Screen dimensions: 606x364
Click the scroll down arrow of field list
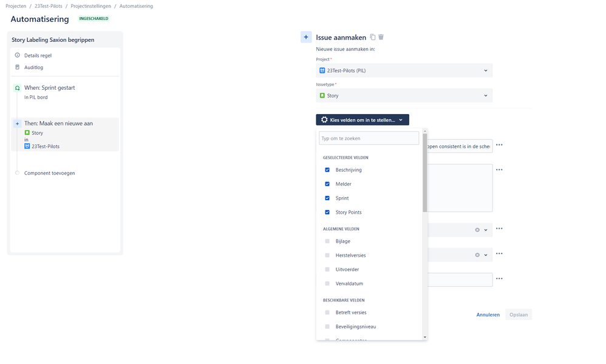point(424,337)
